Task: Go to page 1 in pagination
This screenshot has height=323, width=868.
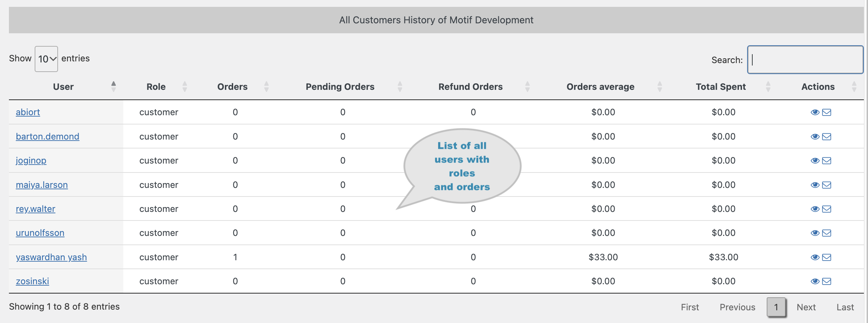Action: point(776,307)
